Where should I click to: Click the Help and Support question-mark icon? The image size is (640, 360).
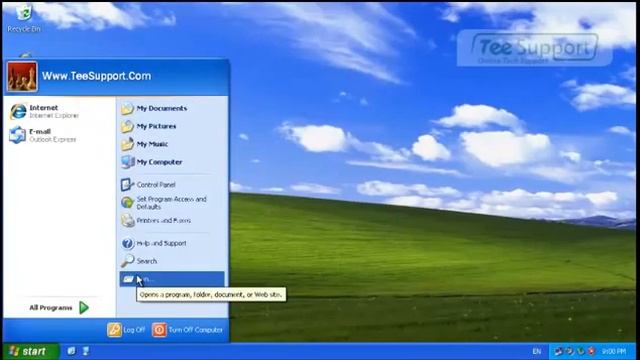127,244
